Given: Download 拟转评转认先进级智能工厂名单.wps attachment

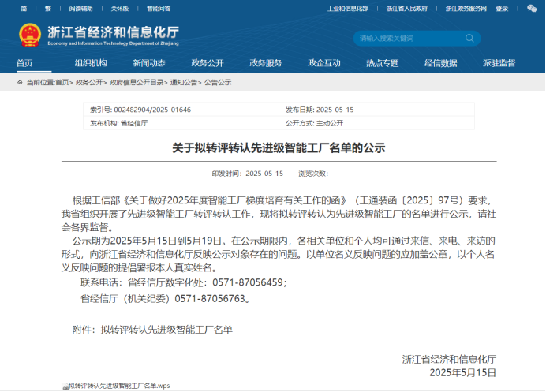Looking at the screenshot, I should (x=119, y=386).
